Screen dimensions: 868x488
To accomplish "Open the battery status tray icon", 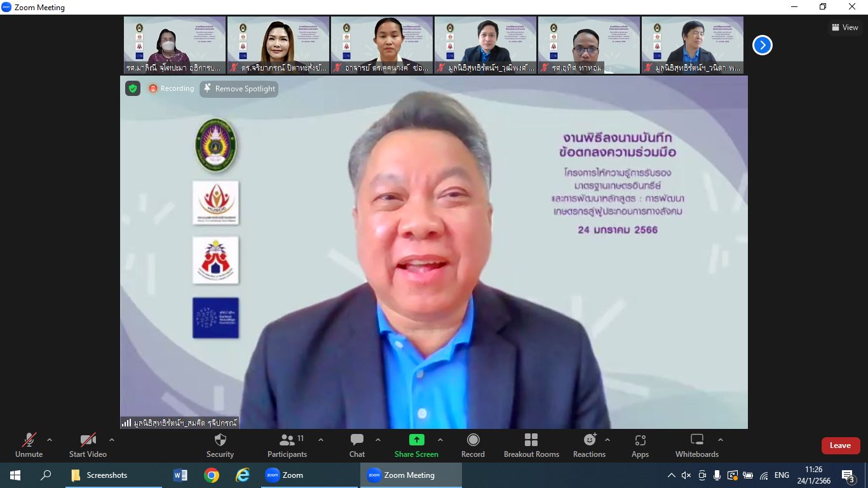I will tap(748, 475).
